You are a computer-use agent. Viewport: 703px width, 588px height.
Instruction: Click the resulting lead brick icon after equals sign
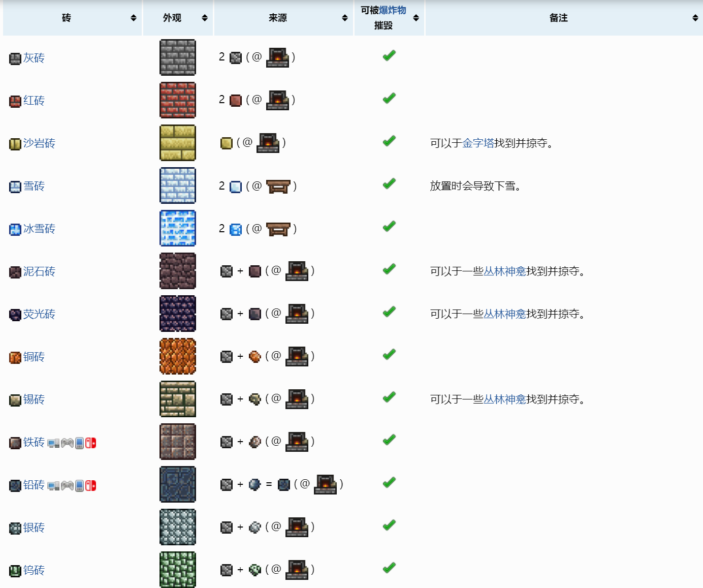click(x=284, y=485)
